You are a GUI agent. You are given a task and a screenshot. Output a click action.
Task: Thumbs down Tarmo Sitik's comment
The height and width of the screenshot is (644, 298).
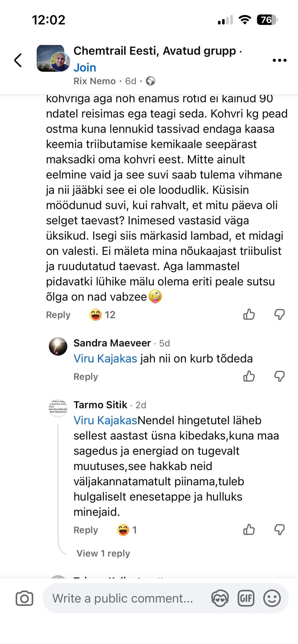coord(279,529)
